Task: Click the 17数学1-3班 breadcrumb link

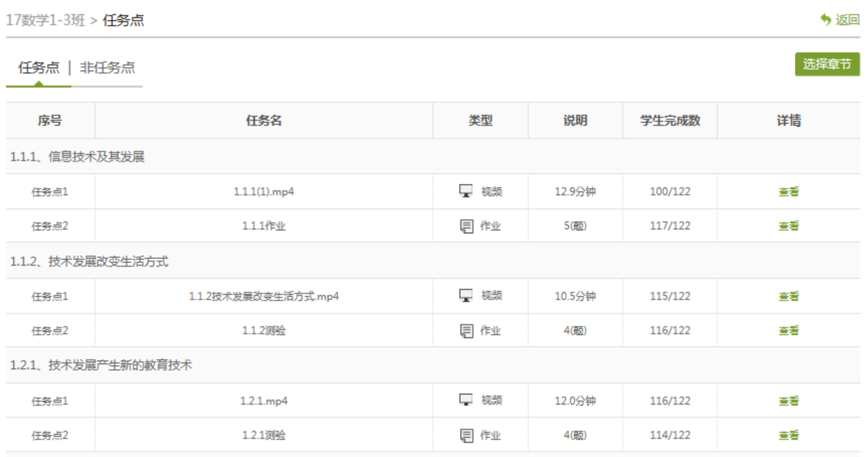Action: click(46, 21)
